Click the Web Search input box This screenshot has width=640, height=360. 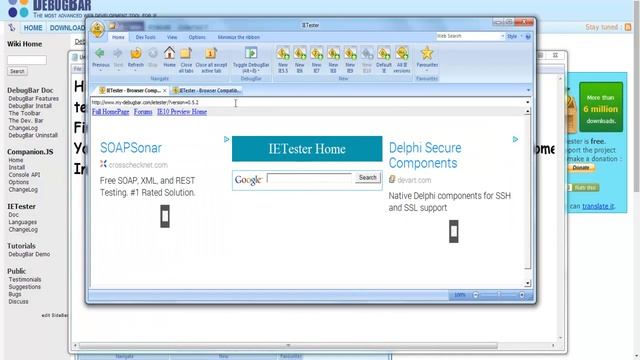coord(468,36)
